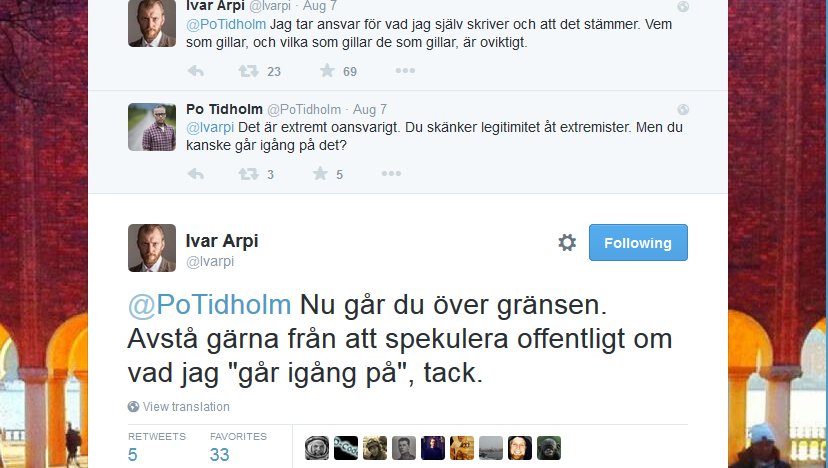Reply to Ivar Arpi's Aug 7 tweet
Image resolution: width=828 pixels, height=468 pixels.
point(196,71)
